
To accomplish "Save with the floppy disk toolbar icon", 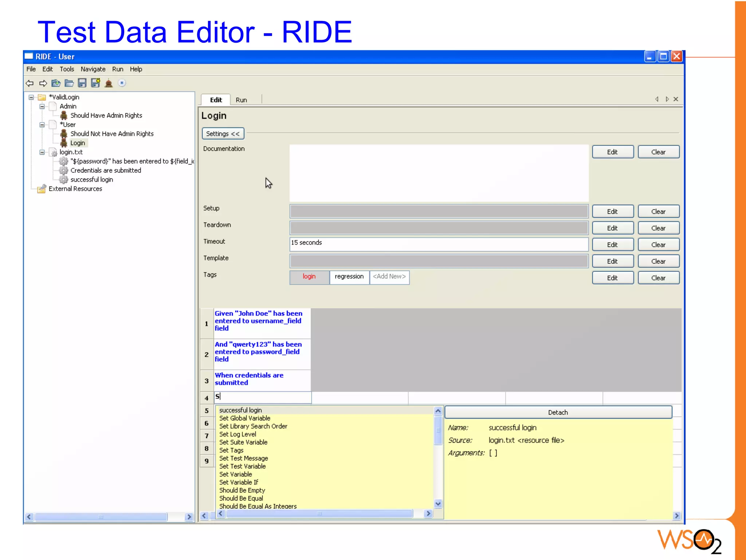I will (x=82, y=83).
